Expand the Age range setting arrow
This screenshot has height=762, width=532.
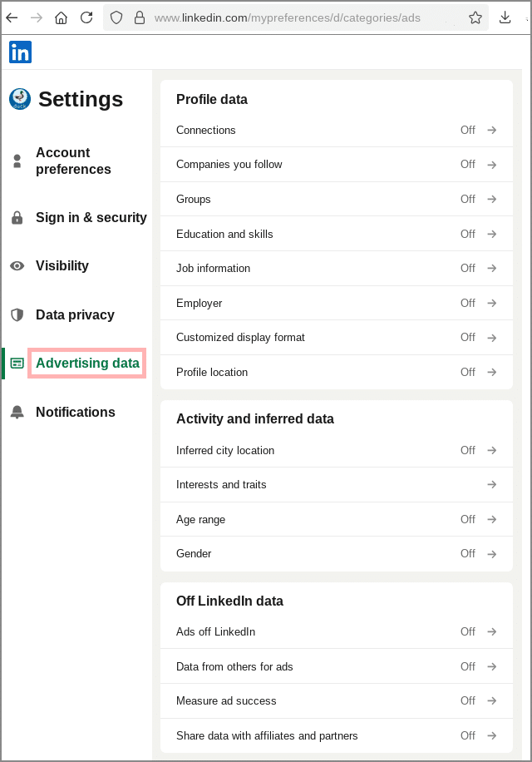pos(494,519)
